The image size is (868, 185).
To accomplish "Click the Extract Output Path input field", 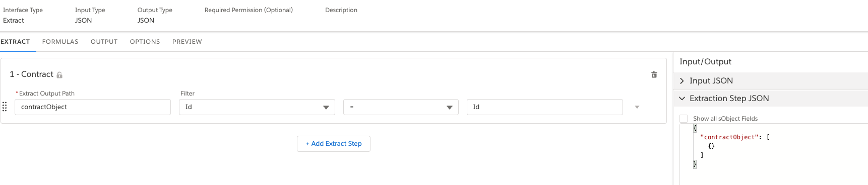I will [93, 107].
